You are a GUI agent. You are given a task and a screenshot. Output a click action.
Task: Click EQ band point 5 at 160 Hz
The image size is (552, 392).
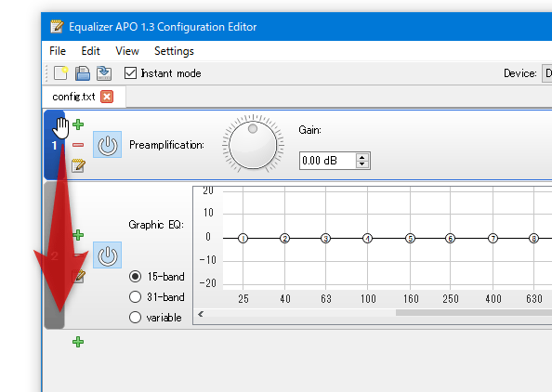(x=410, y=238)
